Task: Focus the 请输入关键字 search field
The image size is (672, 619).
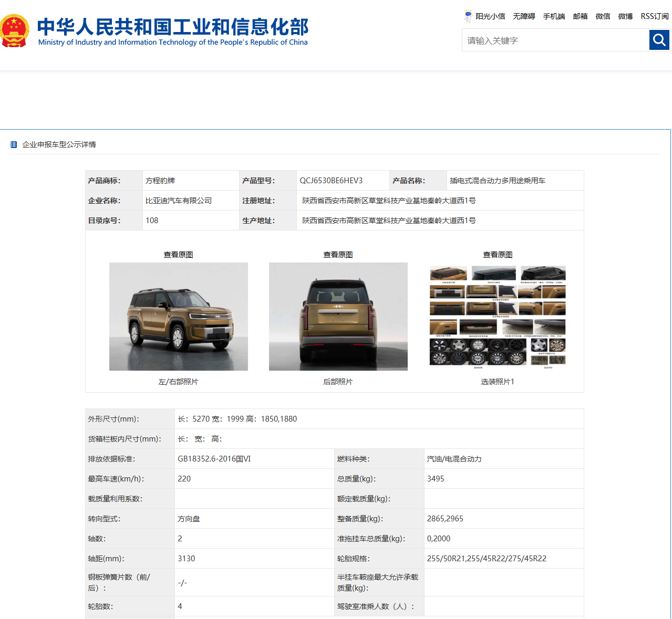Action: point(555,40)
